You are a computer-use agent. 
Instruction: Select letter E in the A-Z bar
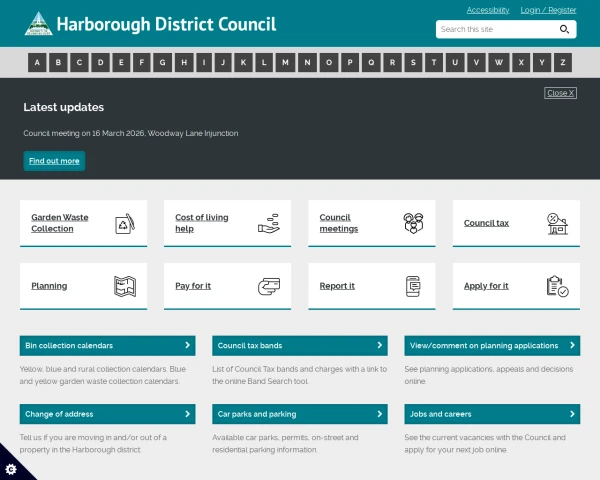121,62
